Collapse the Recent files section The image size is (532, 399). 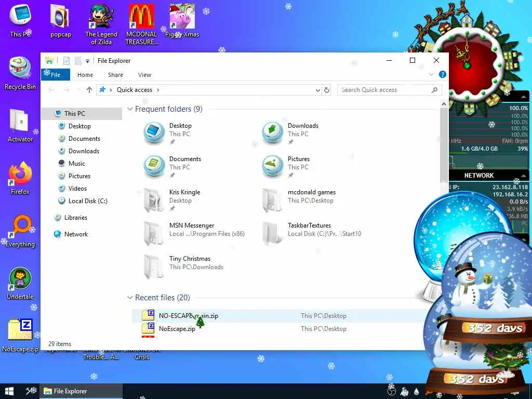pyautogui.click(x=129, y=298)
